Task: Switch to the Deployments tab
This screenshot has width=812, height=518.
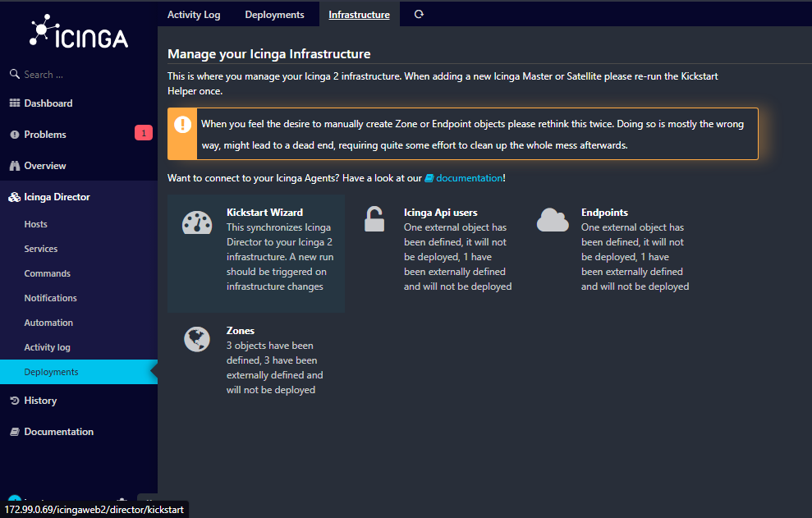Action: click(x=274, y=15)
